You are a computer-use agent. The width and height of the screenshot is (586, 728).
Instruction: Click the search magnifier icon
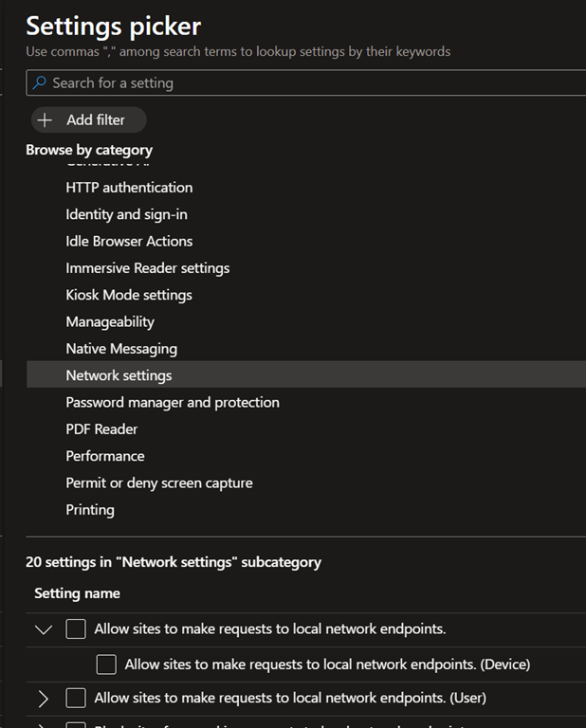(40, 83)
